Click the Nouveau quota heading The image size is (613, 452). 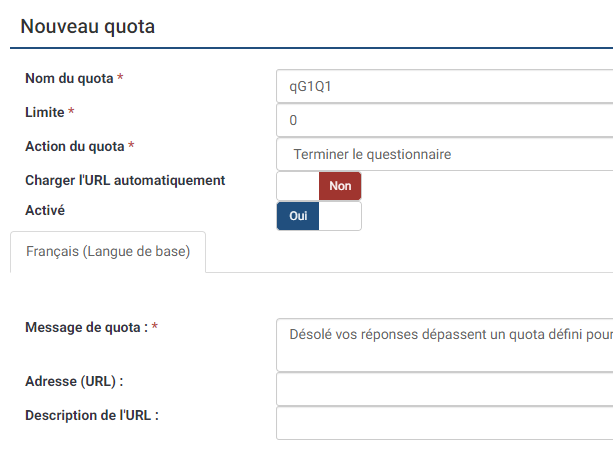pyautogui.click(x=88, y=27)
